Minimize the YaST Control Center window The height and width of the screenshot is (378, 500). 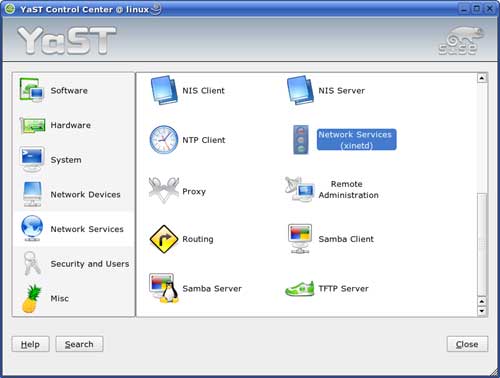click(464, 9)
